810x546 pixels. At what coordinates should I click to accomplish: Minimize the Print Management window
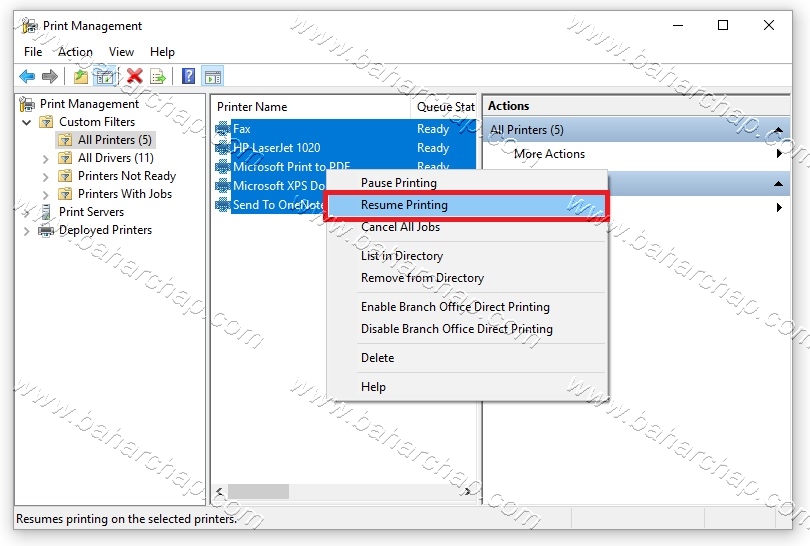678,25
